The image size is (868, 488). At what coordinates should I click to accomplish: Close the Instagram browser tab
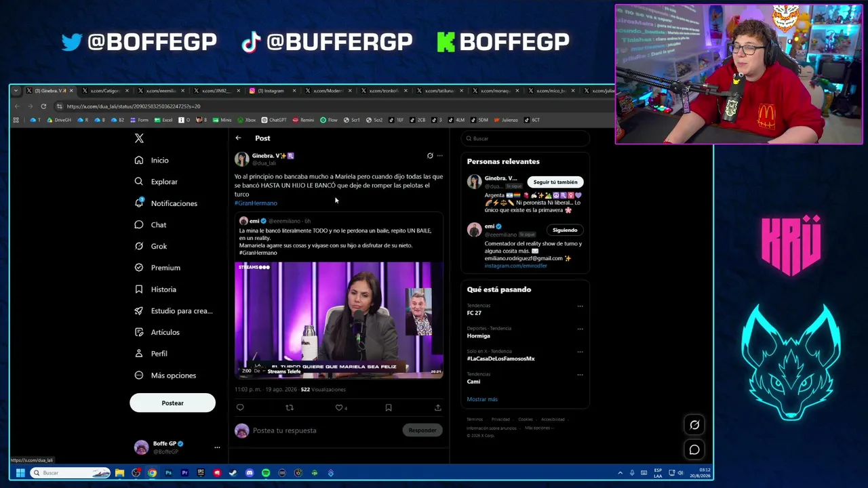(x=294, y=91)
